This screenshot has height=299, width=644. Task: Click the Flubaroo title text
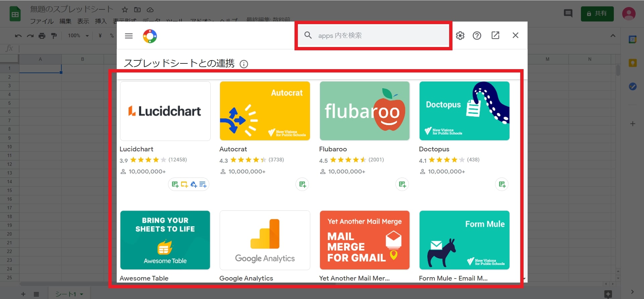click(x=333, y=149)
